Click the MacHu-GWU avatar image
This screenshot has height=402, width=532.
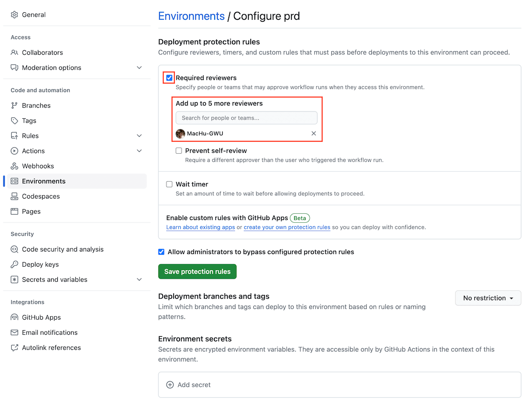pyautogui.click(x=180, y=134)
